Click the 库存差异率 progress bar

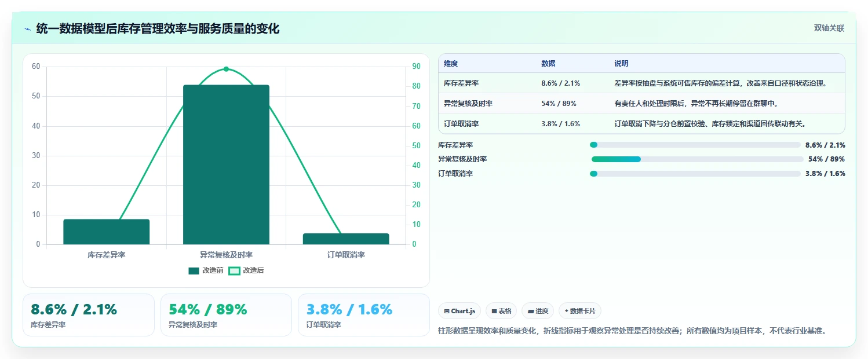click(695, 145)
